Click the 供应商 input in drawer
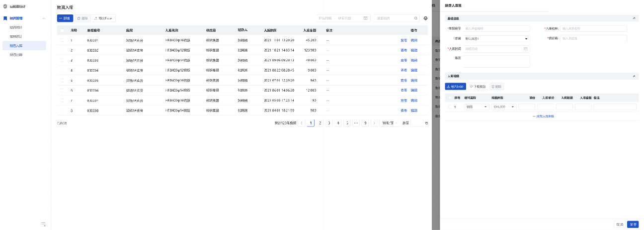This screenshot has width=644, height=230. (593, 38)
